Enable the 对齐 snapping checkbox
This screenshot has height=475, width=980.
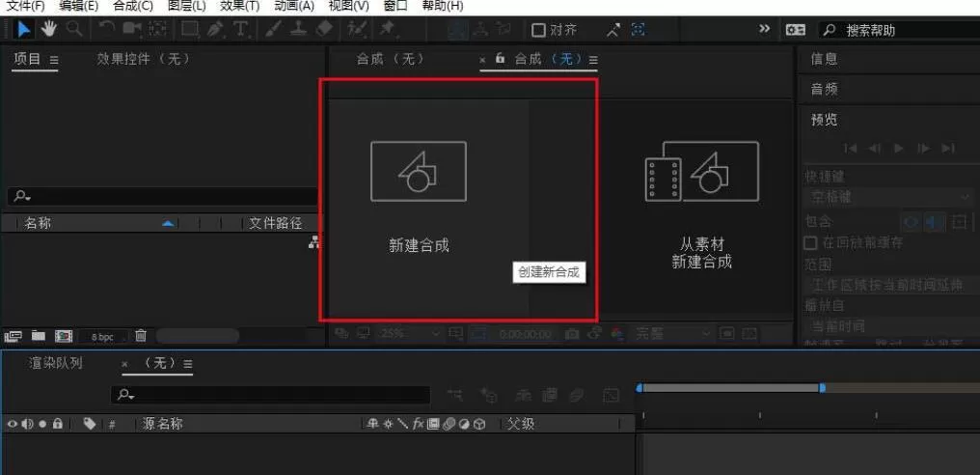click(x=538, y=30)
